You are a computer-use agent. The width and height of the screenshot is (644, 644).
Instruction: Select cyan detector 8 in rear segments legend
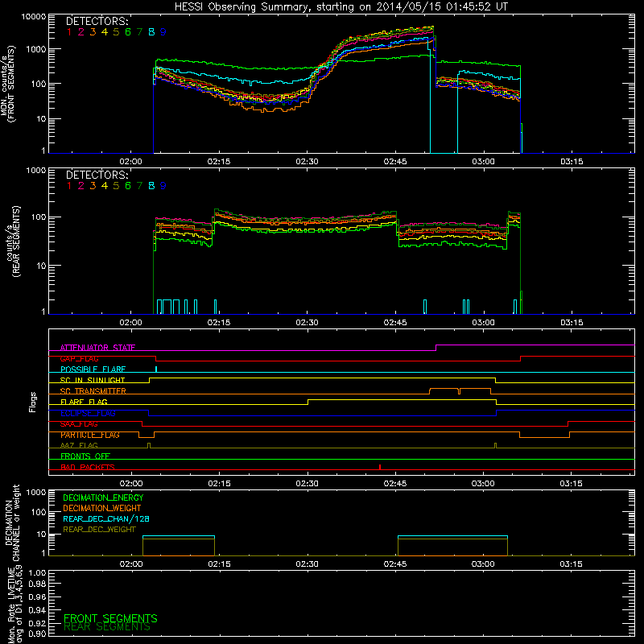[151, 186]
